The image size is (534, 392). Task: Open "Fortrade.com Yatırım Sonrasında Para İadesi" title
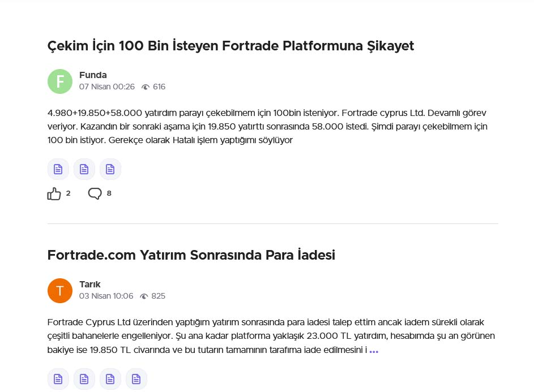tap(191, 255)
